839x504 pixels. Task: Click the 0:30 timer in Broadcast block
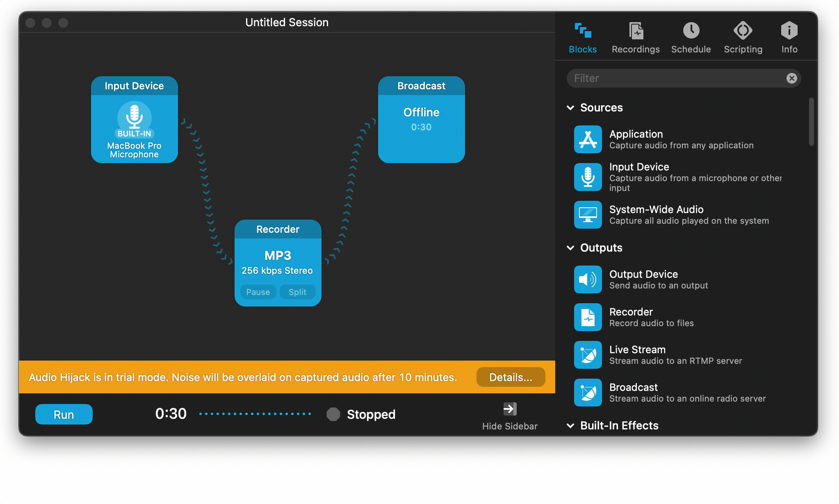[x=421, y=127]
